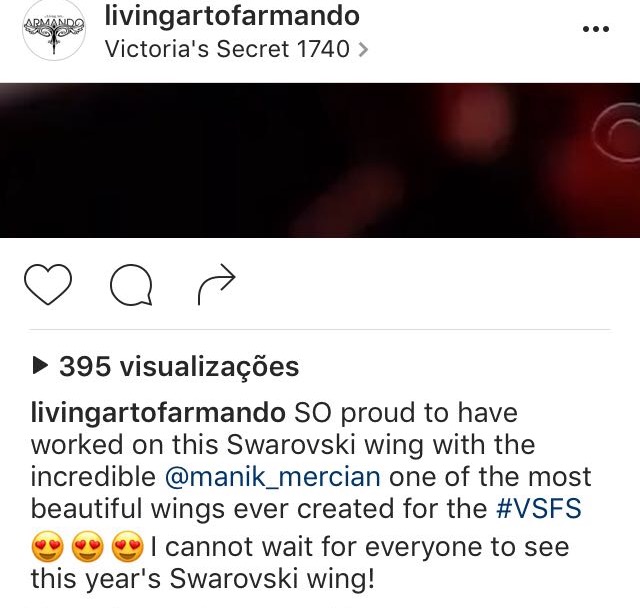The height and width of the screenshot is (608, 640).
Task: Tap the blurred red glow in the video
Action: point(478,116)
